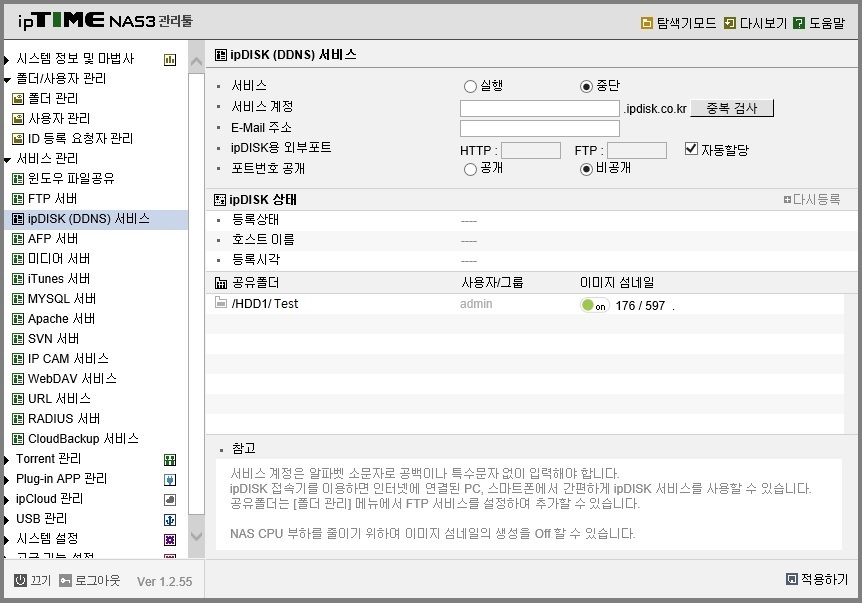The height and width of the screenshot is (603, 862).
Task: Select the 중단 service radio button
Action: point(586,86)
